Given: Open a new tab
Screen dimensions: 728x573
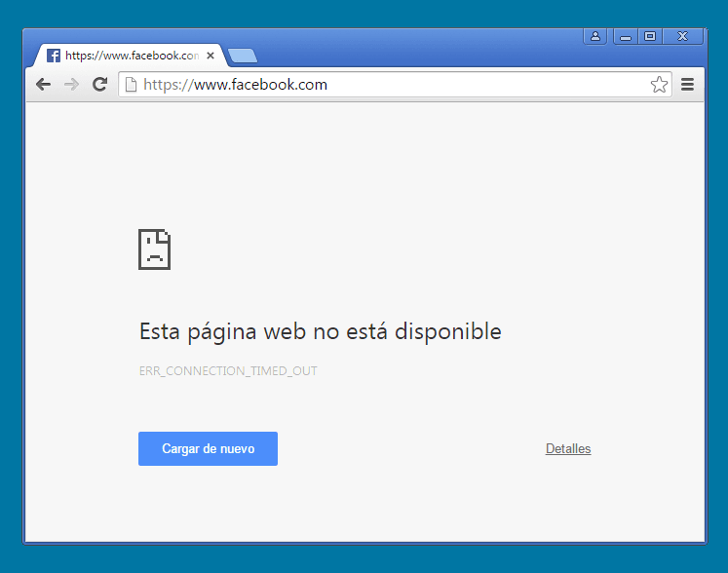Looking at the screenshot, I should [x=243, y=56].
